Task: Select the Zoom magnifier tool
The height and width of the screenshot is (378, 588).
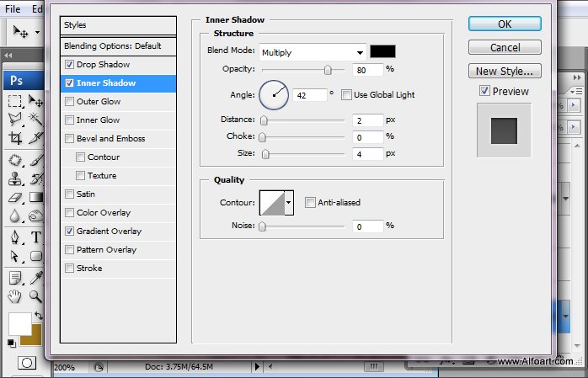Action: tap(35, 296)
